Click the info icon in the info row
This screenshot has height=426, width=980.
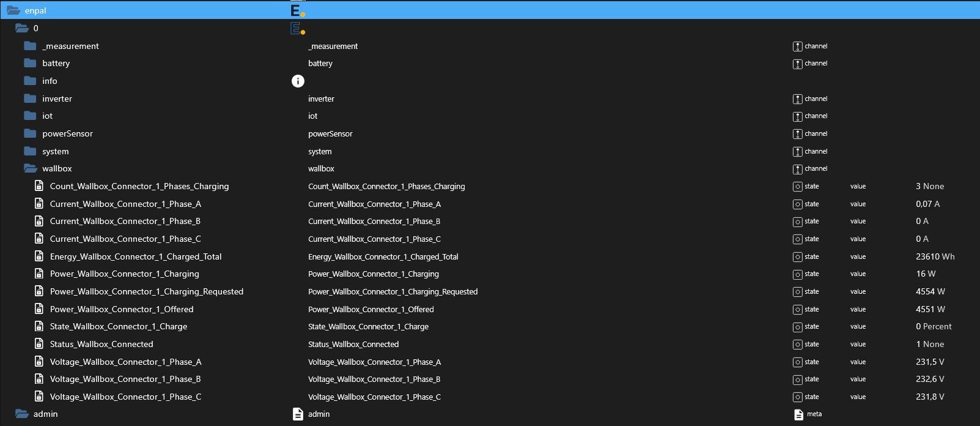pos(298,81)
